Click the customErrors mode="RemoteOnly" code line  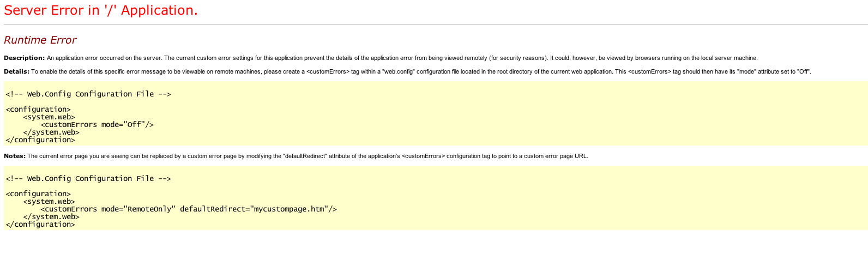tap(189, 209)
